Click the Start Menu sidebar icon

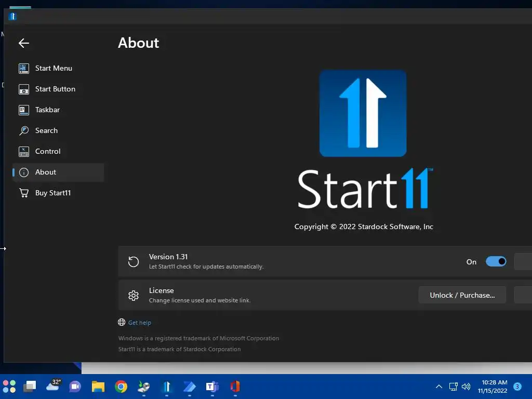pyautogui.click(x=24, y=68)
